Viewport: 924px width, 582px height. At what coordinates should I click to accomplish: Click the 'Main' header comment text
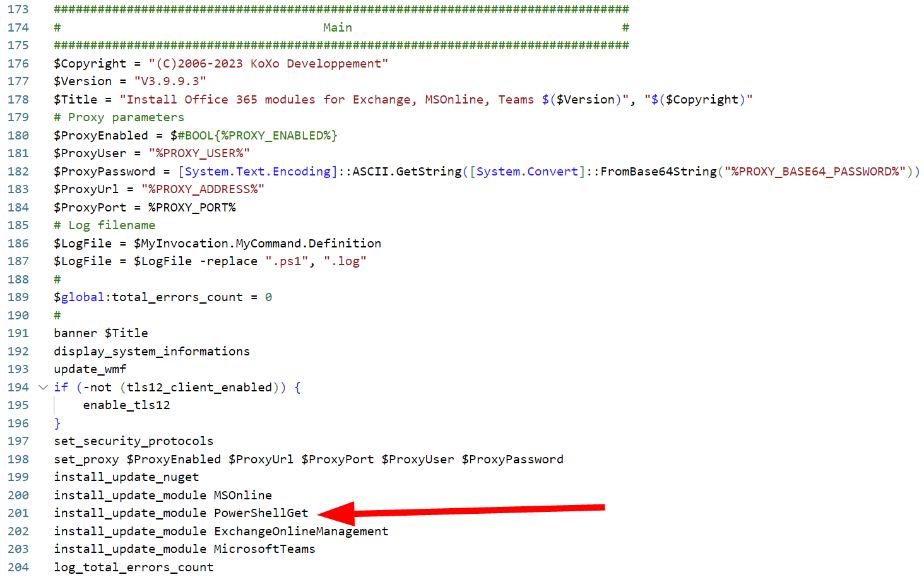coord(338,27)
